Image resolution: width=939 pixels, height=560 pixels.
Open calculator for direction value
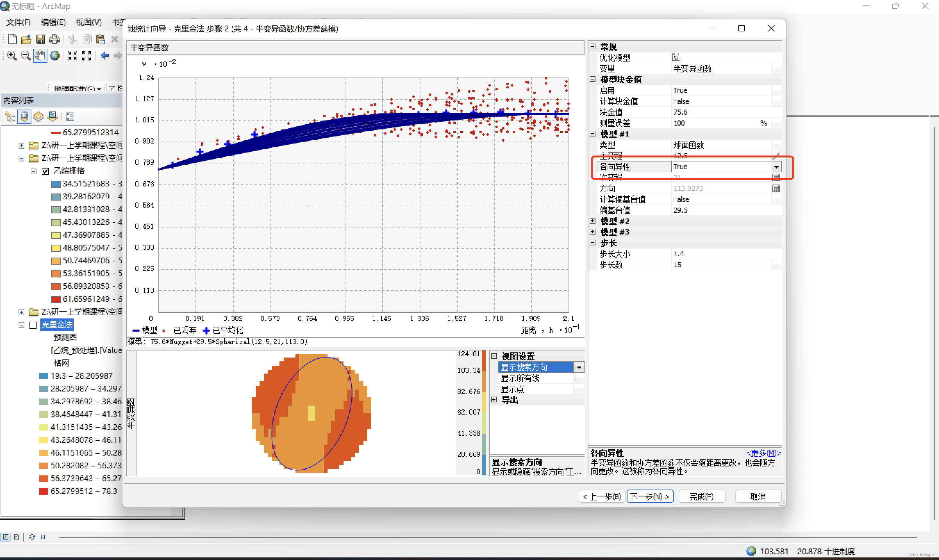pos(776,188)
